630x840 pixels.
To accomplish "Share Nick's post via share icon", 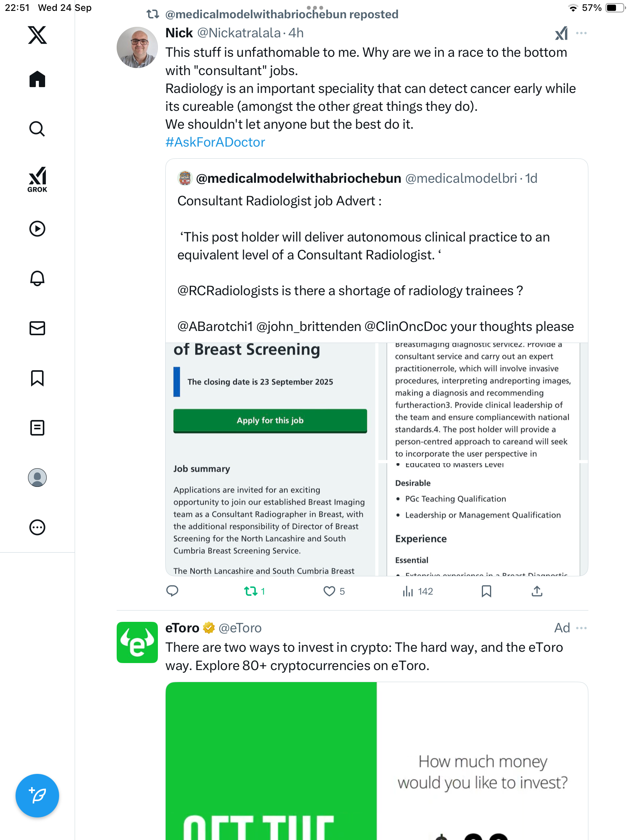I will pos(537,591).
